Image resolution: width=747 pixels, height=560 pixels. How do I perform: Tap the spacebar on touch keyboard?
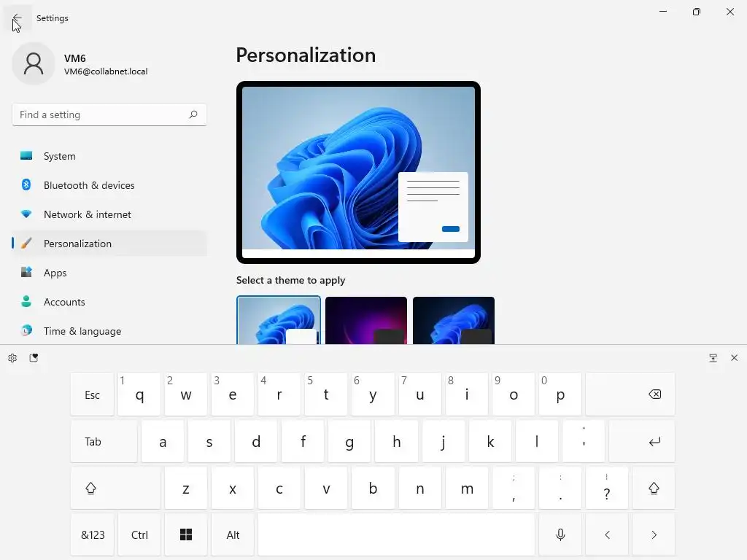(x=396, y=534)
